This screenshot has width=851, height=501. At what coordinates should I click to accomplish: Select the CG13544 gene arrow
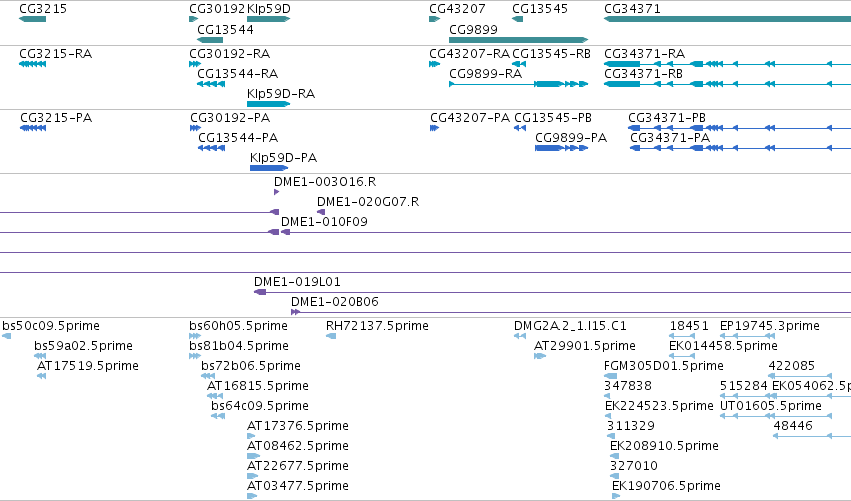coord(210,40)
